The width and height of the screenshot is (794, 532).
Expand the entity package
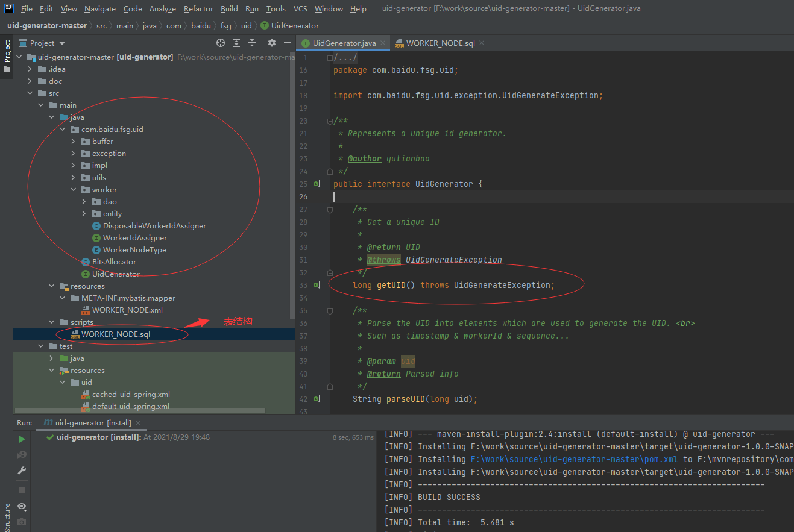click(x=84, y=214)
